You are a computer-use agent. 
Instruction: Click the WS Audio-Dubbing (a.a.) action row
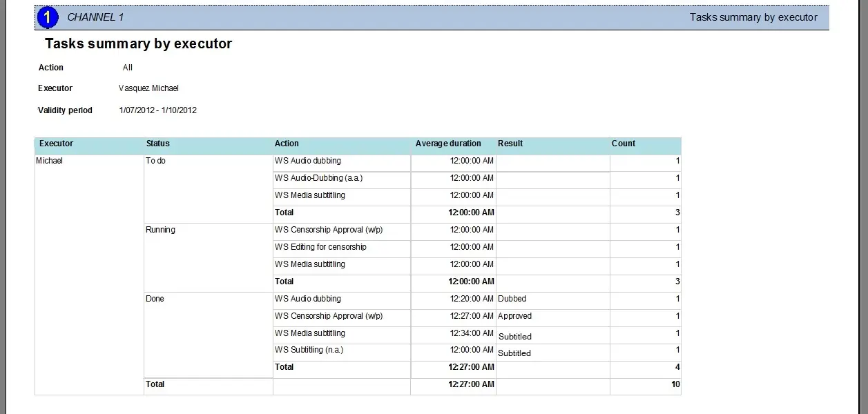[318, 178]
